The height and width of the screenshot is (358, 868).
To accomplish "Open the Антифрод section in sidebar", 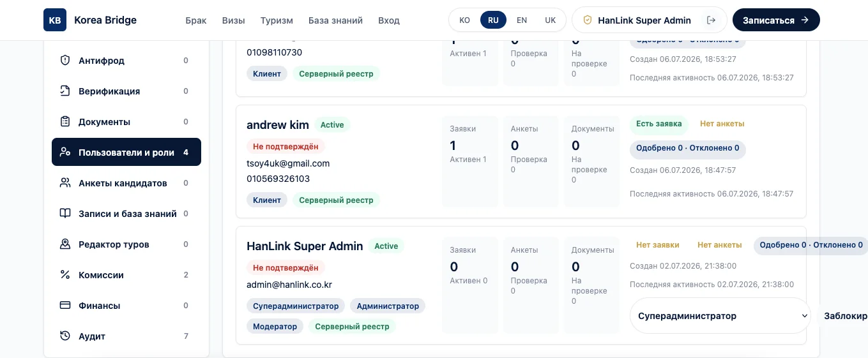I will 126,61.
